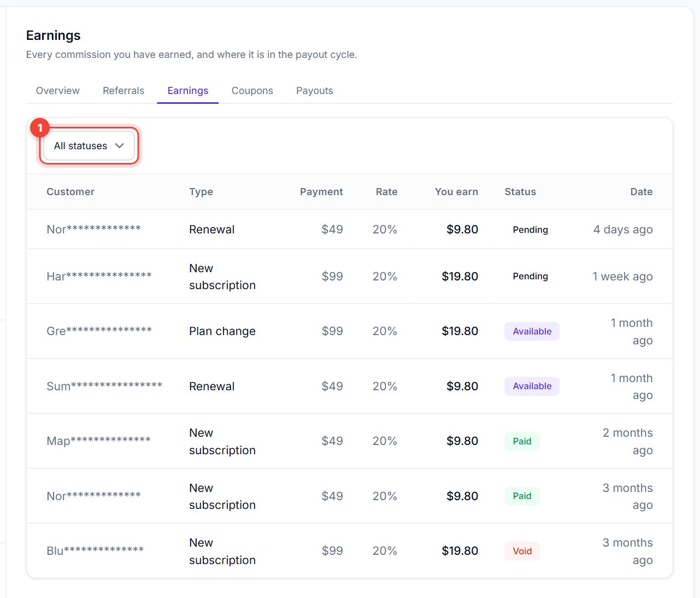Click the Available badge in the Plan change row

pos(532,331)
